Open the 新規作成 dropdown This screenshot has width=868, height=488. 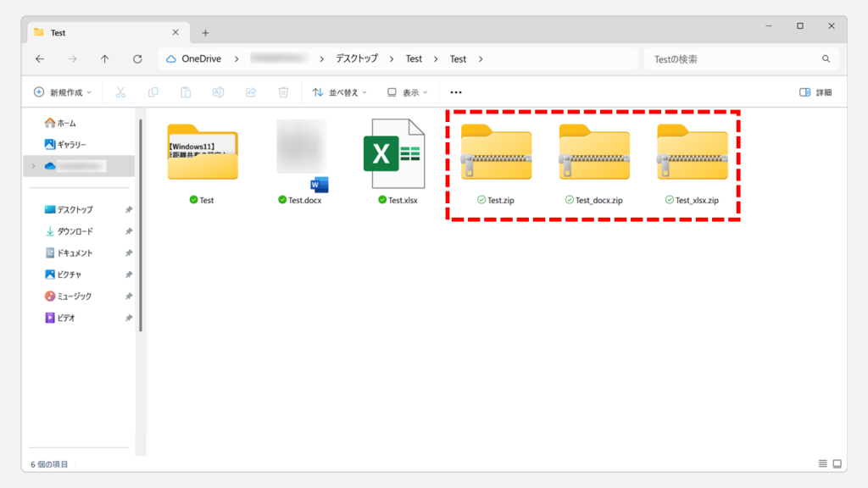[63, 92]
